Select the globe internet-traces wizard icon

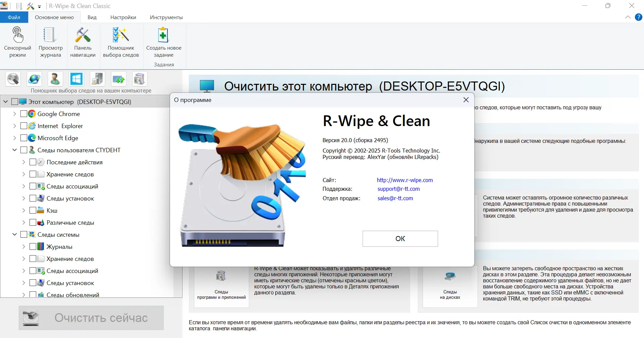pyautogui.click(x=35, y=79)
